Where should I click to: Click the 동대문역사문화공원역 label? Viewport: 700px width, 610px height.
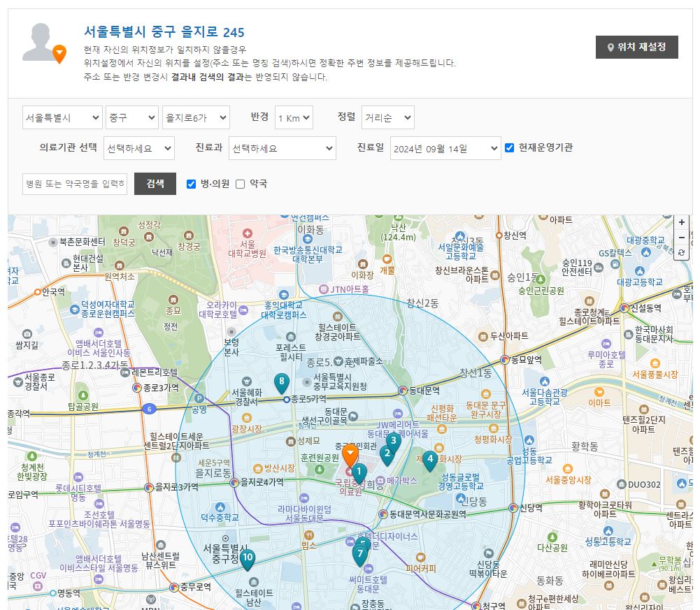coord(428,514)
